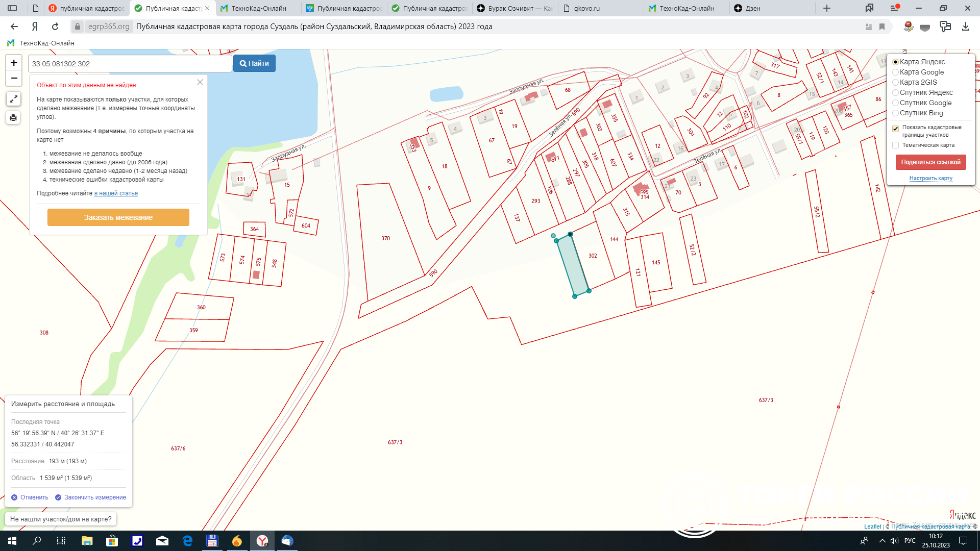The width and height of the screenshot is (980, 551).
Task: Open the 'в нашей статье' link
Action: click(116, 193)
